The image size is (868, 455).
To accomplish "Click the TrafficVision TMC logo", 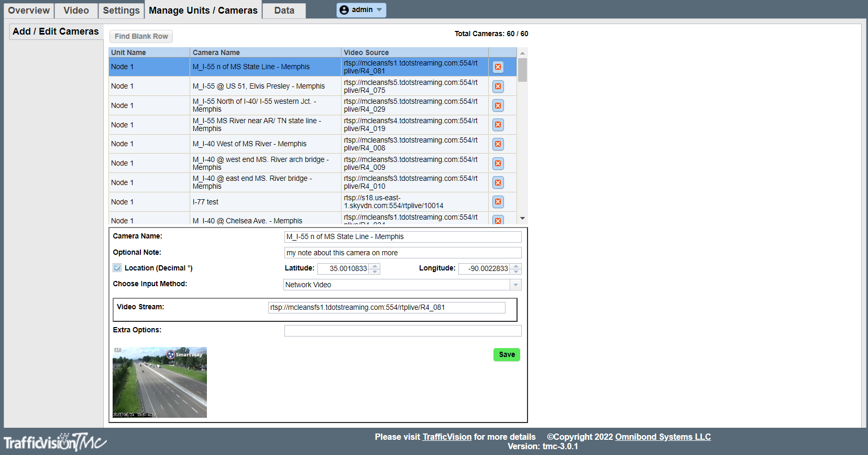I will (x=55, y=442).
